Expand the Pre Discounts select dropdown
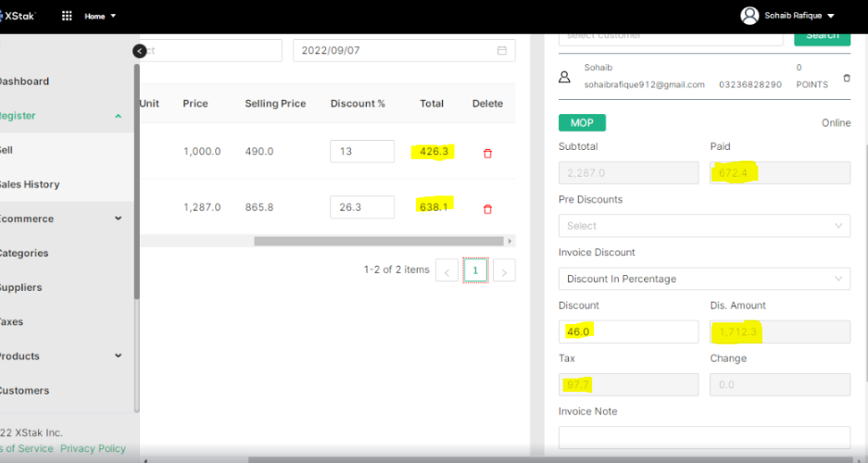This screenshot has width=868, height=463. point(704,226)
